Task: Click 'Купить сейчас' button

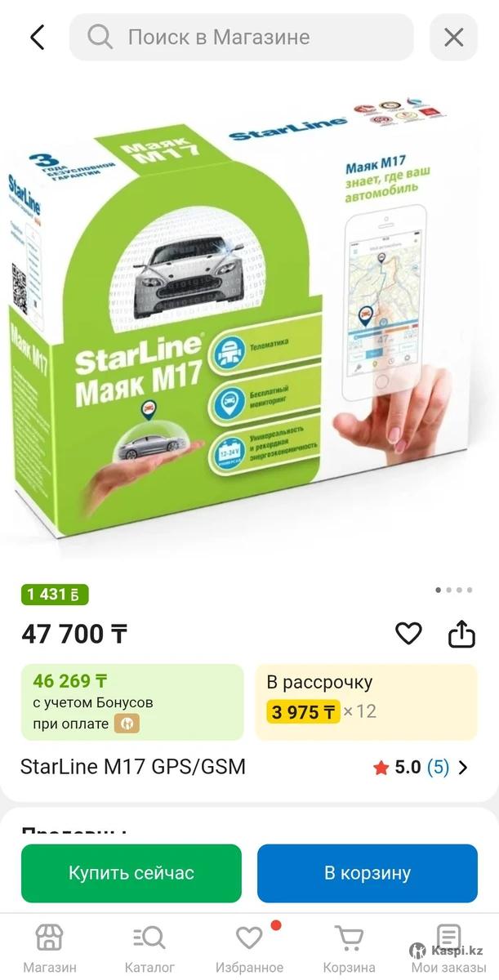Action: click(131, 873)
